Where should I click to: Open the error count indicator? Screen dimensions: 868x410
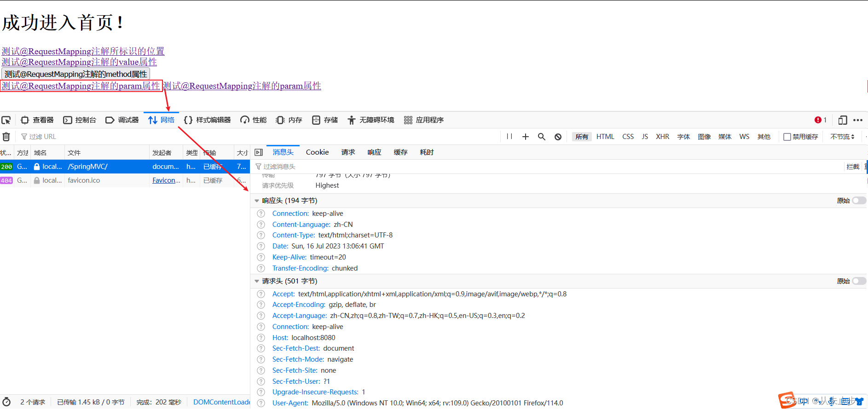point(821,120)
